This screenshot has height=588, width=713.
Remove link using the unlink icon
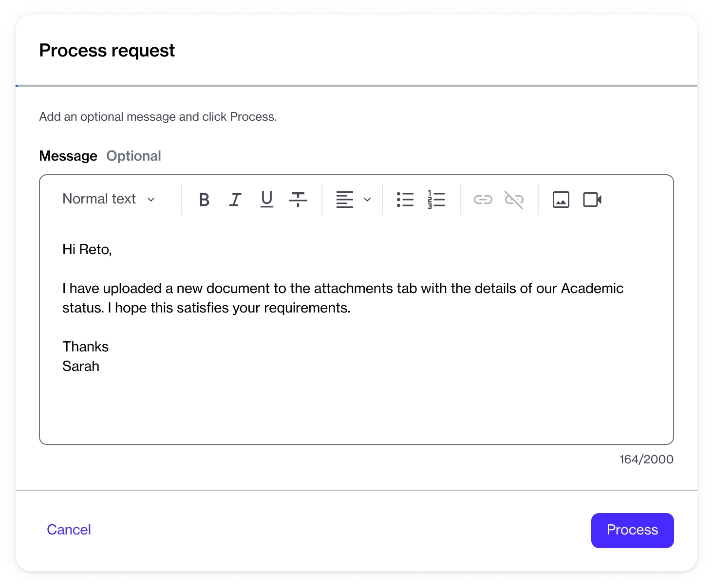(x=514, y=200)
